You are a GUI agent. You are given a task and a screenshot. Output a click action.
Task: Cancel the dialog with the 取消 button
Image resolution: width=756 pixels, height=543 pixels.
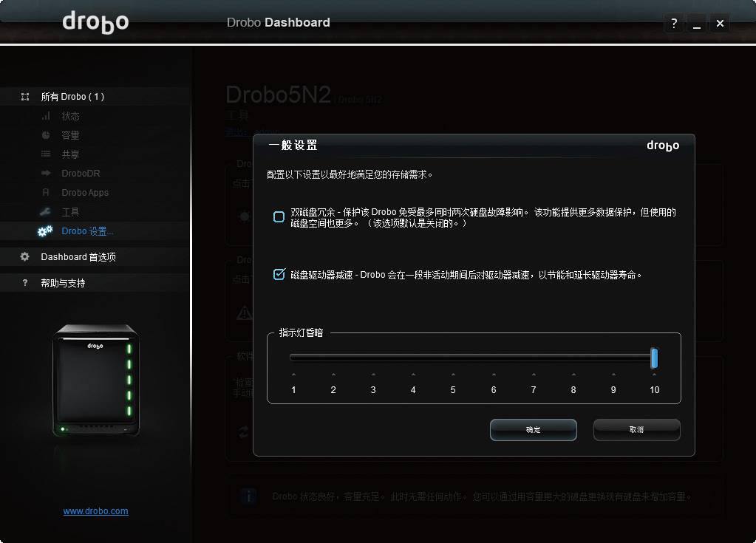point(636,429)
